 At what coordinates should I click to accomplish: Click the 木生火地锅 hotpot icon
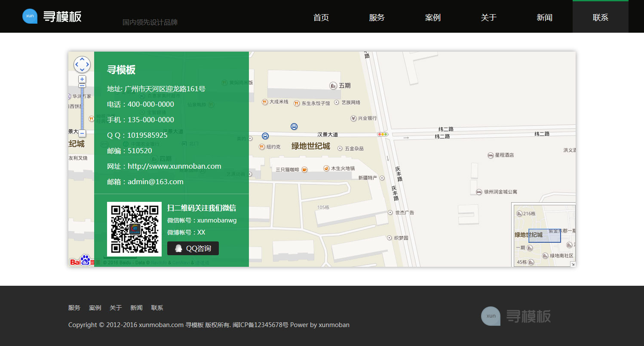pos(326,168)
